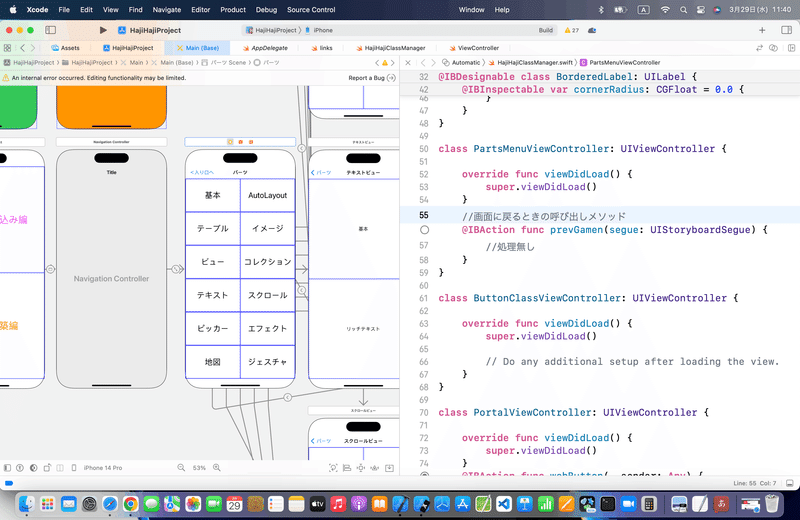This screenshot has width=800, height=520.
Task: Open the Source Control menu
Action: click(311, 10)
